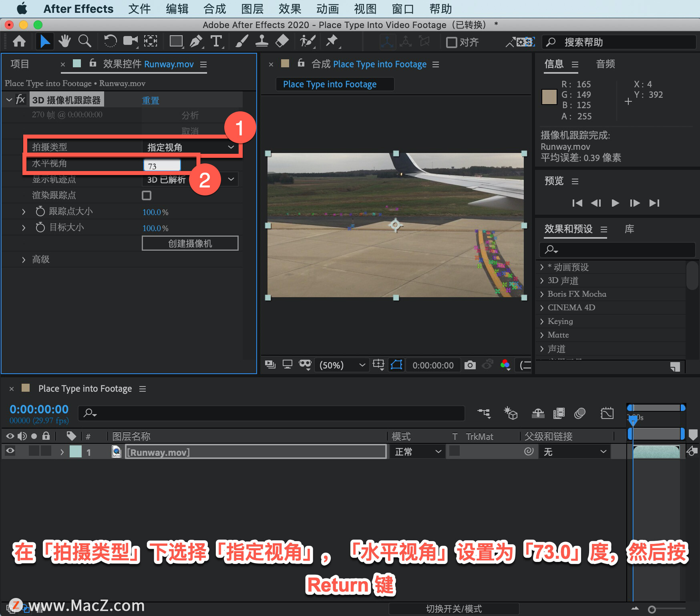Open the 窗口 menu
This screenshot has width=700, height=616.
coord(403,9)
